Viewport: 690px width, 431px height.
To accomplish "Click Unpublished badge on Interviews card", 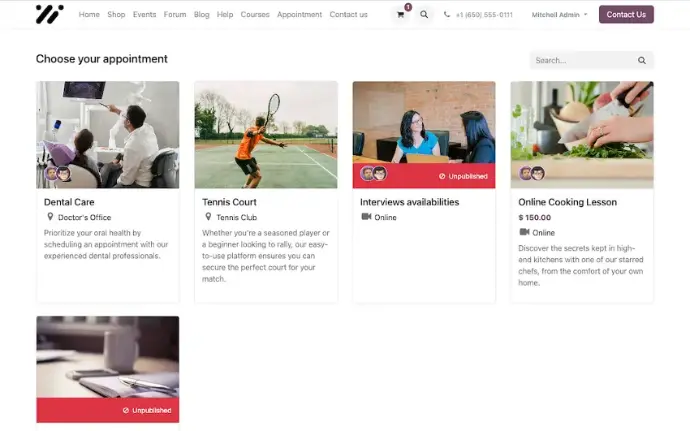I will tap(462, 175).
